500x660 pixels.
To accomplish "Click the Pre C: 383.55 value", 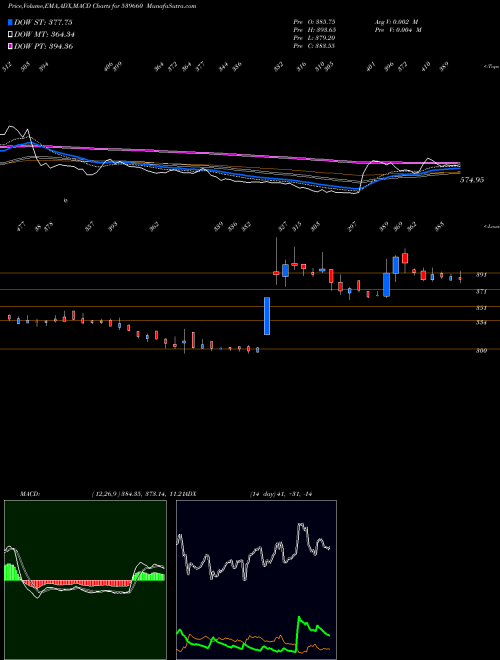I will click(x=314, y=46).
